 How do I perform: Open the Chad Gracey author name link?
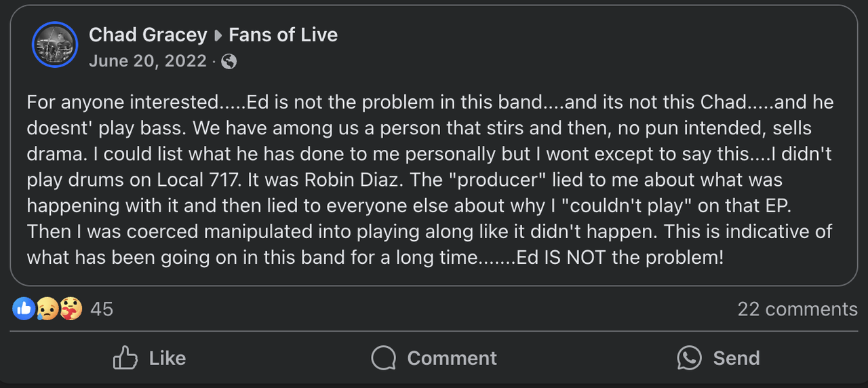click(x=148, y=35)
